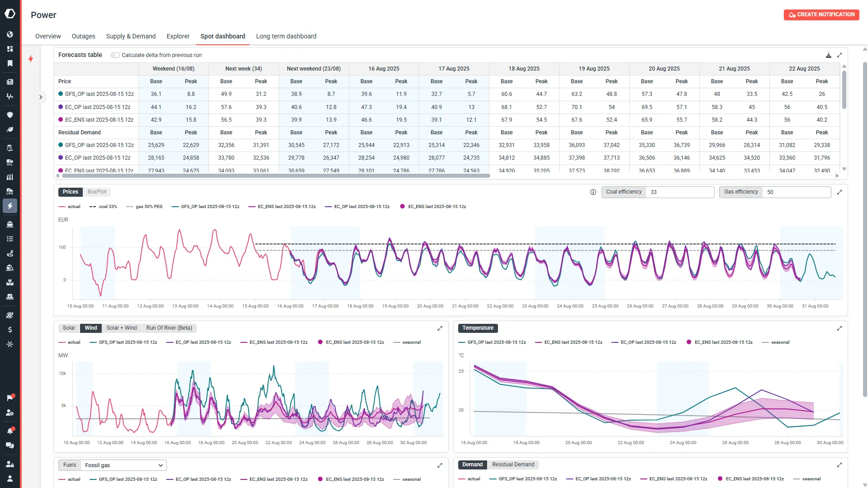Select the BoxPlot chart tab
The width and height of the screenshot is (868, 488).
[97, 192]
